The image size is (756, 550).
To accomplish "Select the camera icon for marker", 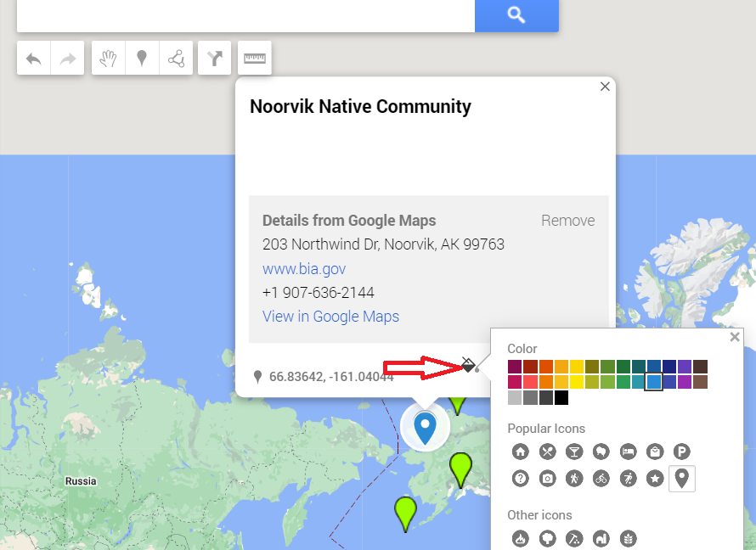I will (548, 479).
